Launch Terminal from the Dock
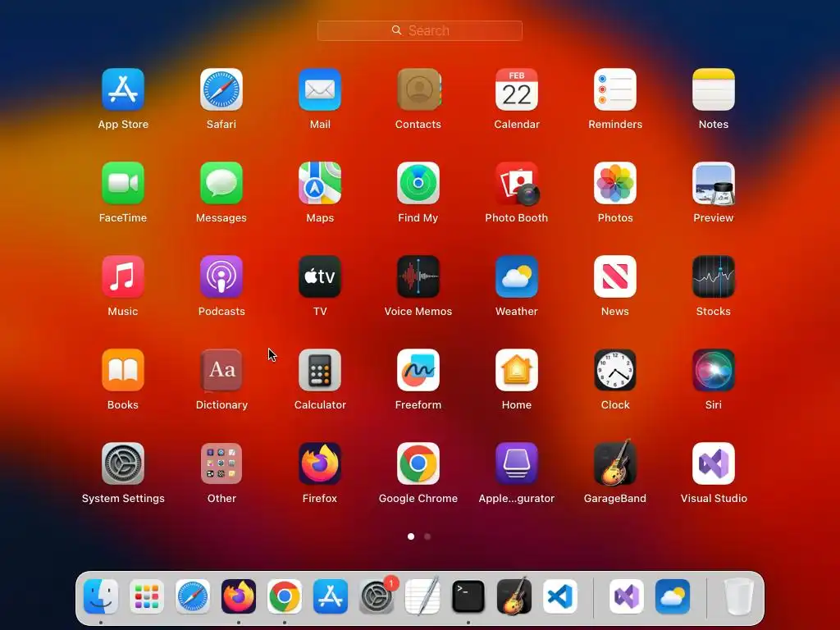840x630 pixels. (x=468, y=596)
